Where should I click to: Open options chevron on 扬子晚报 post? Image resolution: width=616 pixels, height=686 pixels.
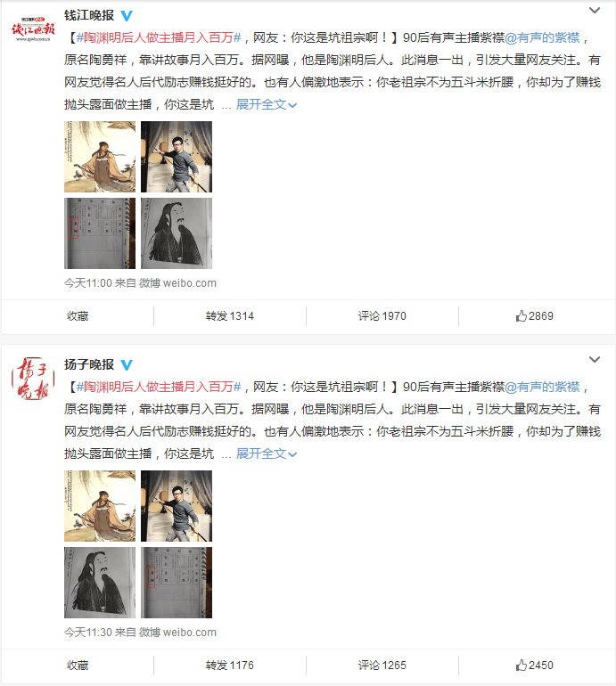594,359
